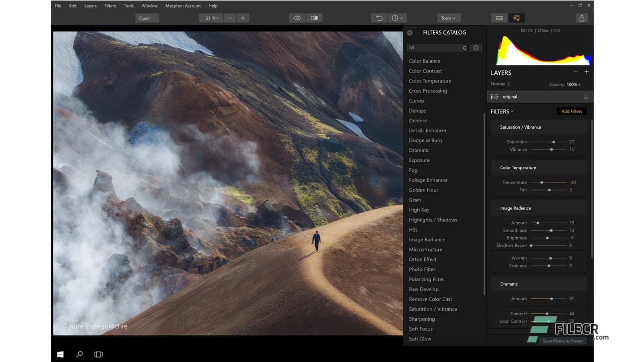Open the Tools dropdown in toolbar

(x=448, y=18)
